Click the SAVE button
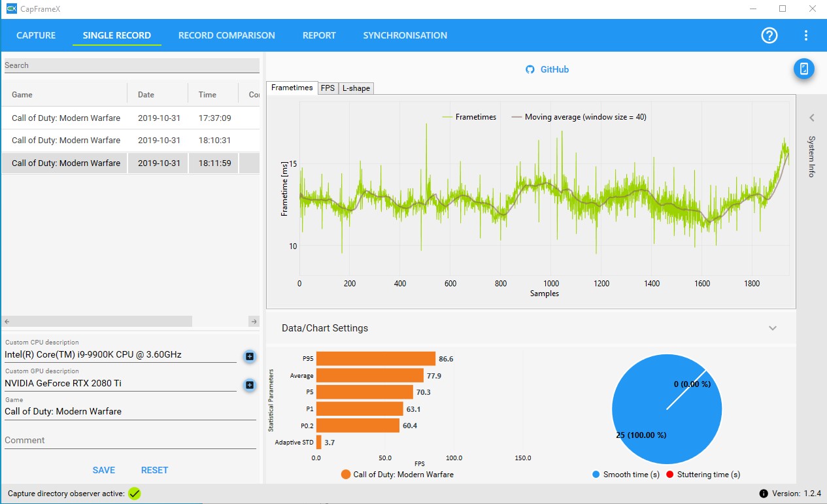 [x=104, y=470]
